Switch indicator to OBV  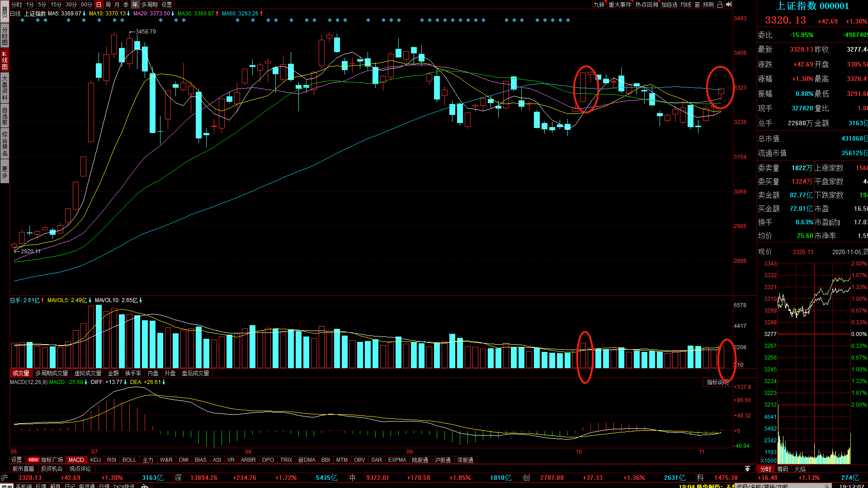[x=359, y=460]
